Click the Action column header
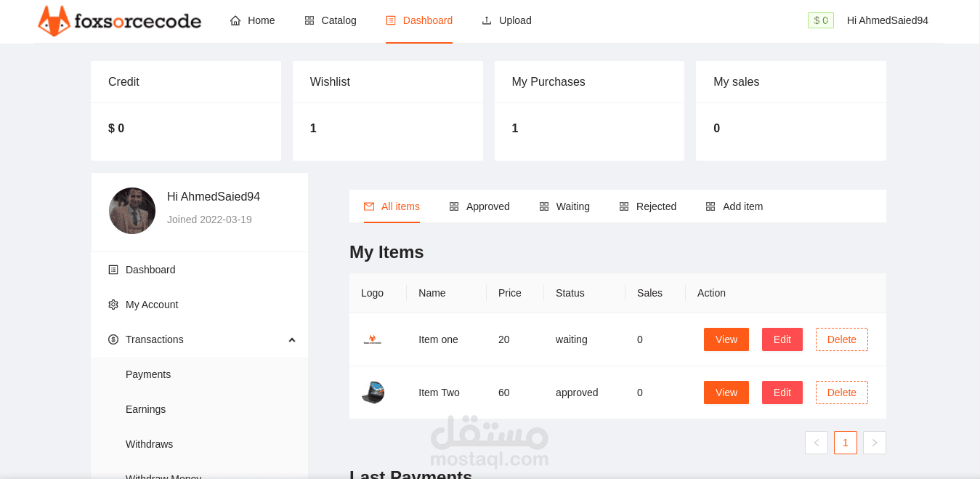The image size is (980, 479). click(x=711, y=293)
